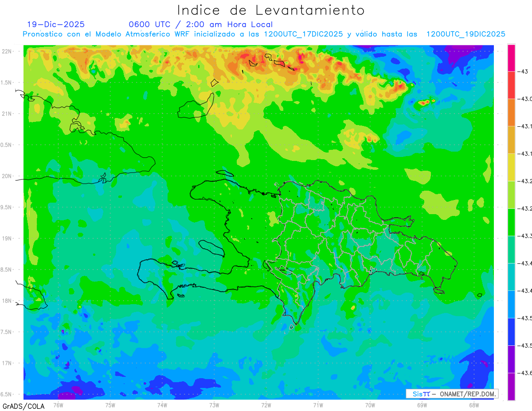The height and width of the screenshot is (411, 532).
Task: Click the '18N' latitude label
Action: [x=8, y=301]
